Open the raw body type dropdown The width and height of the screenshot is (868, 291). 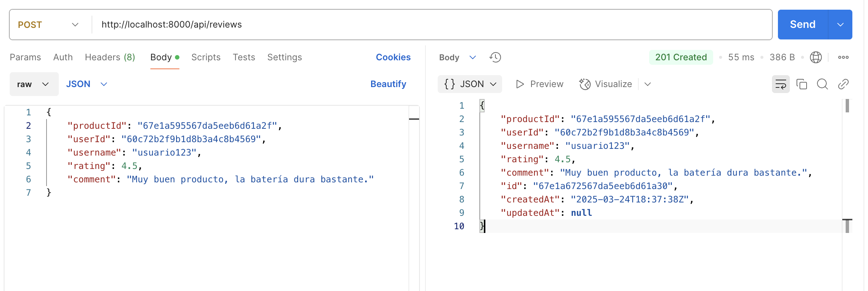pos(33,84)
